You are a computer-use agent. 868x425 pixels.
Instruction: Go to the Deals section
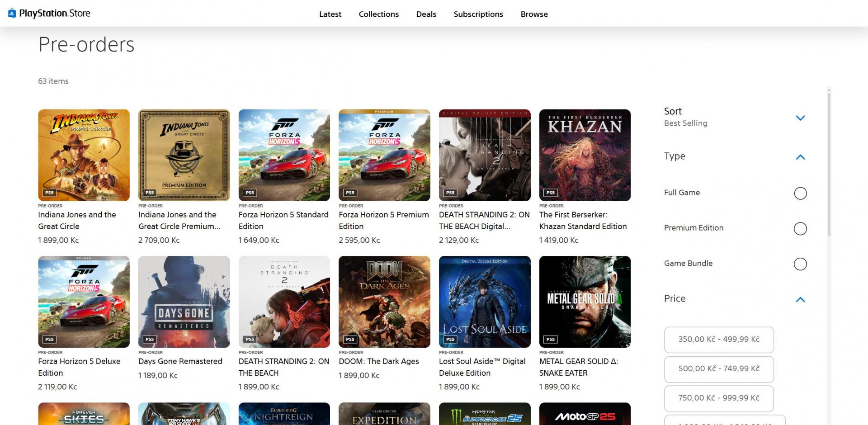coord(426,14)
